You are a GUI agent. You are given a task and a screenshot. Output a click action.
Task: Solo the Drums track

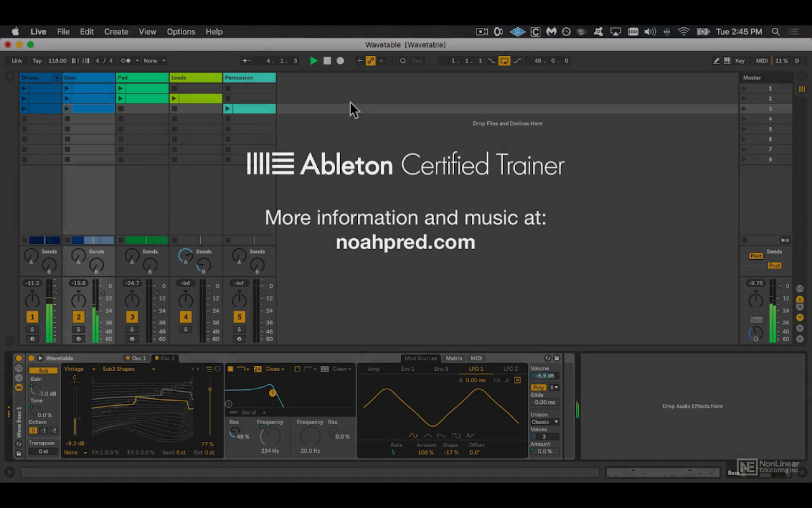[x=32, y=330]
